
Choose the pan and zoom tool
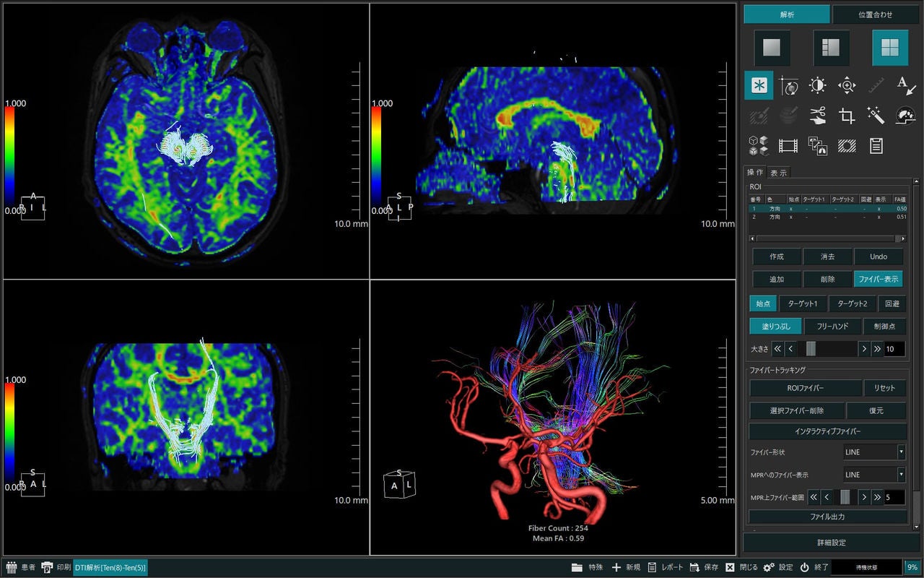pyautogui.click(x=847, y=85)
